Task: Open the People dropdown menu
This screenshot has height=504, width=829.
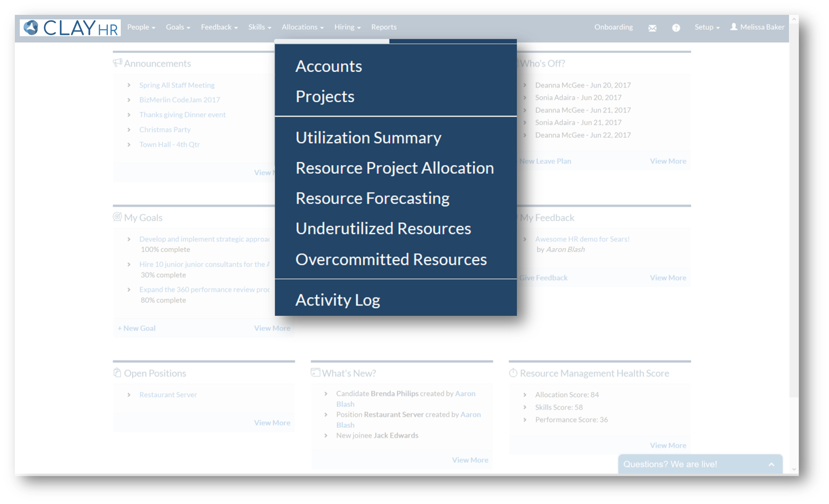Action: [141, 27]
